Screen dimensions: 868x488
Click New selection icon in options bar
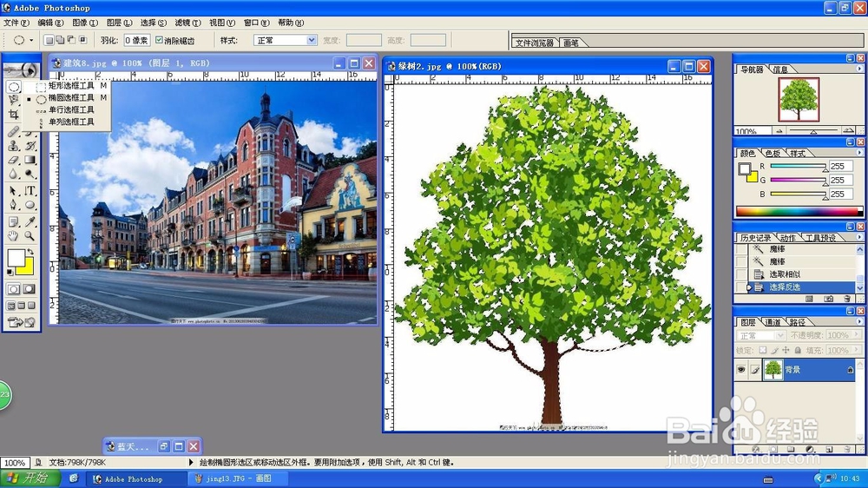49,40
